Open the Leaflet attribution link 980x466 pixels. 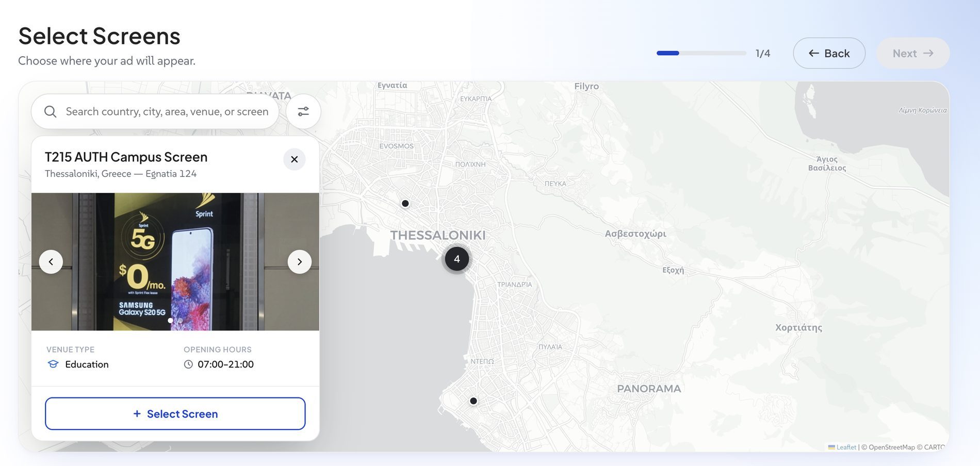click(x=842, y=447)
